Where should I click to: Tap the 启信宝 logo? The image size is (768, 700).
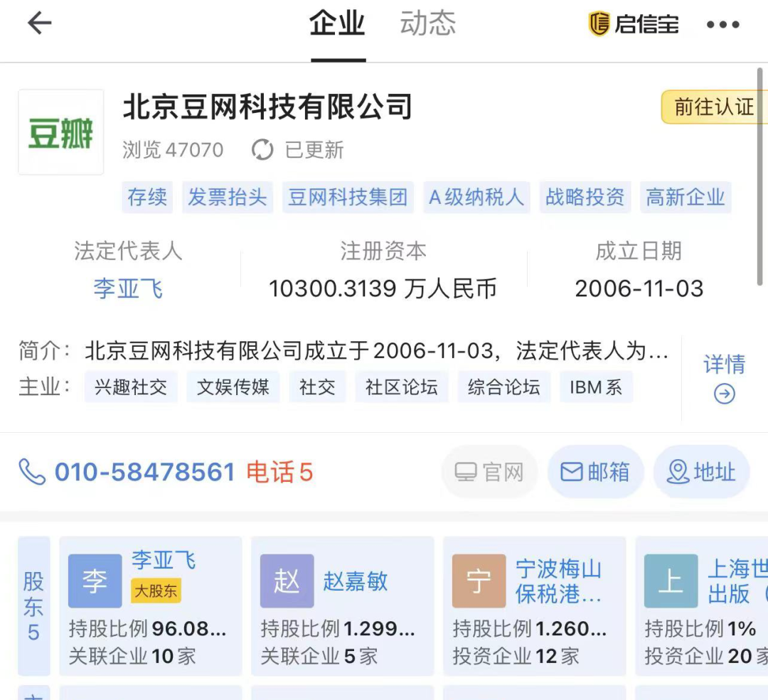[x=634, y=23]
